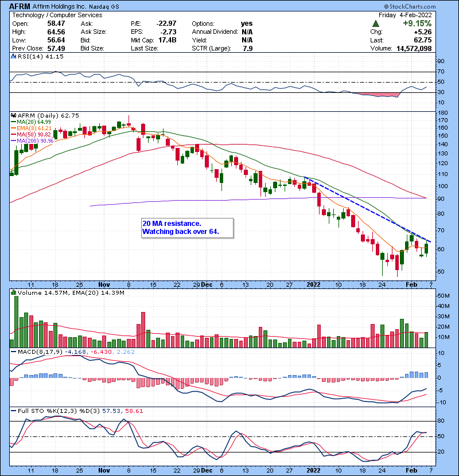Click the Volume value 14,572,098
459x476 pixels.
click(414, 49)
